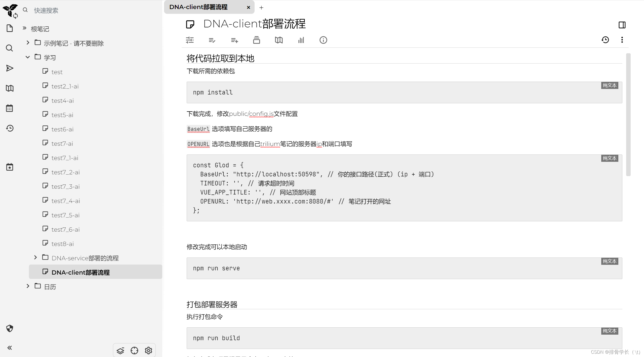Click 纯文本 language badge on npm install block
644x357 pixels.
coord(610,85)
